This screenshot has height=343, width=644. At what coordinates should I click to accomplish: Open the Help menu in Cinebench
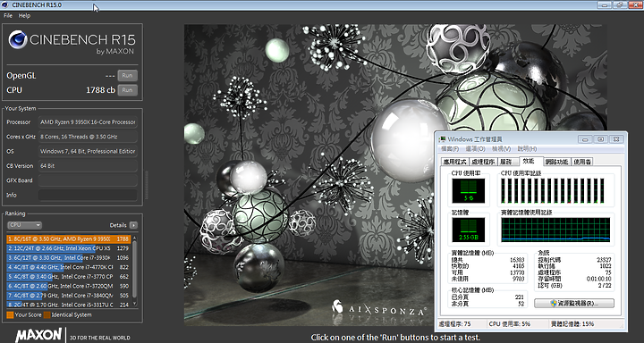tap(25, 15)
